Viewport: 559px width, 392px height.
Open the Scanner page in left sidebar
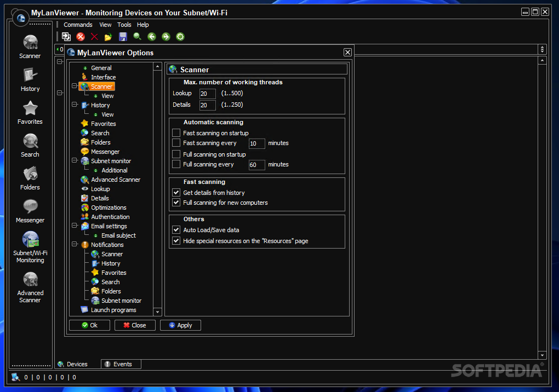click(30, 47)
